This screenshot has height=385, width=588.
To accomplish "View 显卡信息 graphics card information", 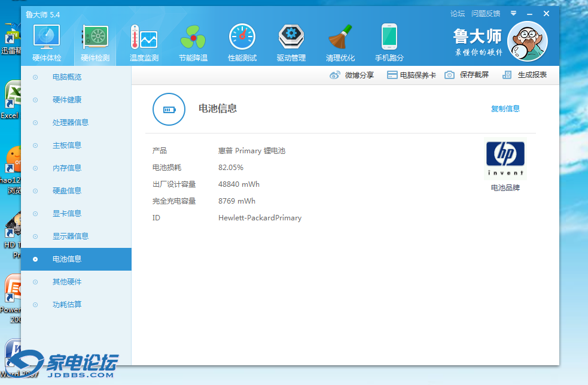I will point(66,213).
